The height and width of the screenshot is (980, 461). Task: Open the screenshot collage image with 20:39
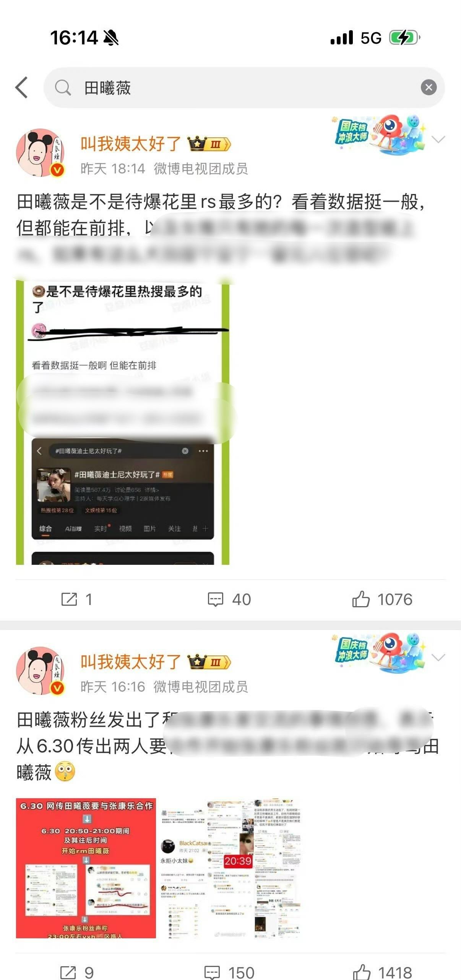(x=230, y=868)
